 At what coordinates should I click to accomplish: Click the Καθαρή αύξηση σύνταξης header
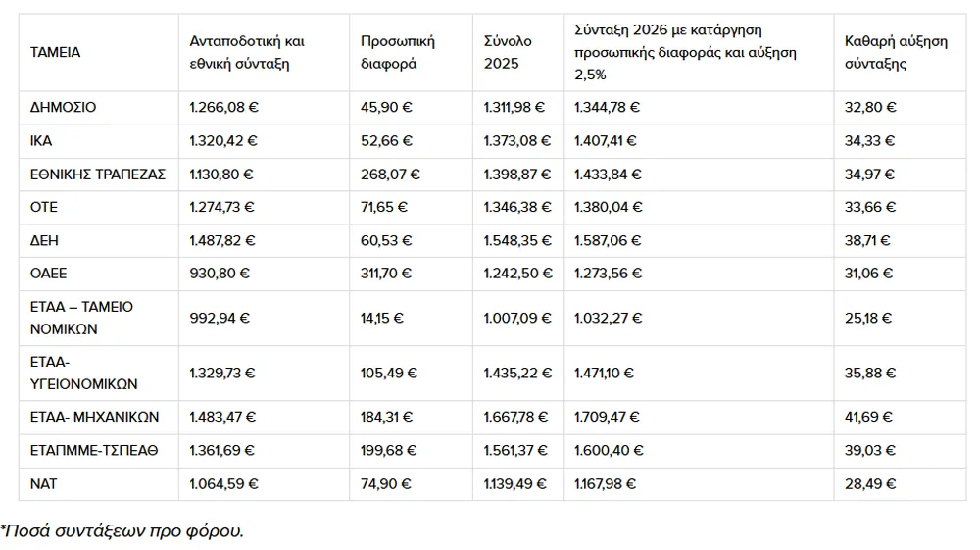pyautogui.click(x=896, y=53)
